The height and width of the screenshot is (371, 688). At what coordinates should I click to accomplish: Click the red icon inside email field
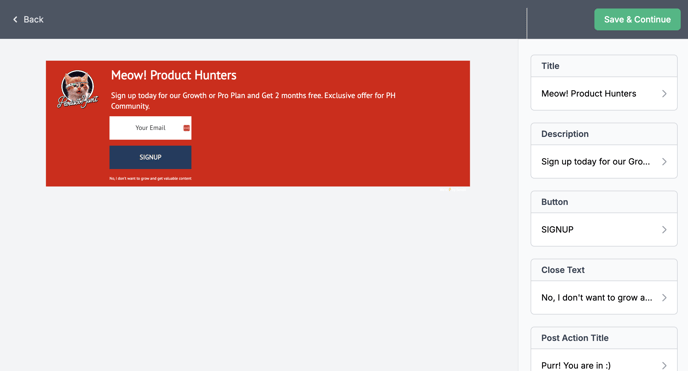(186, 128)
